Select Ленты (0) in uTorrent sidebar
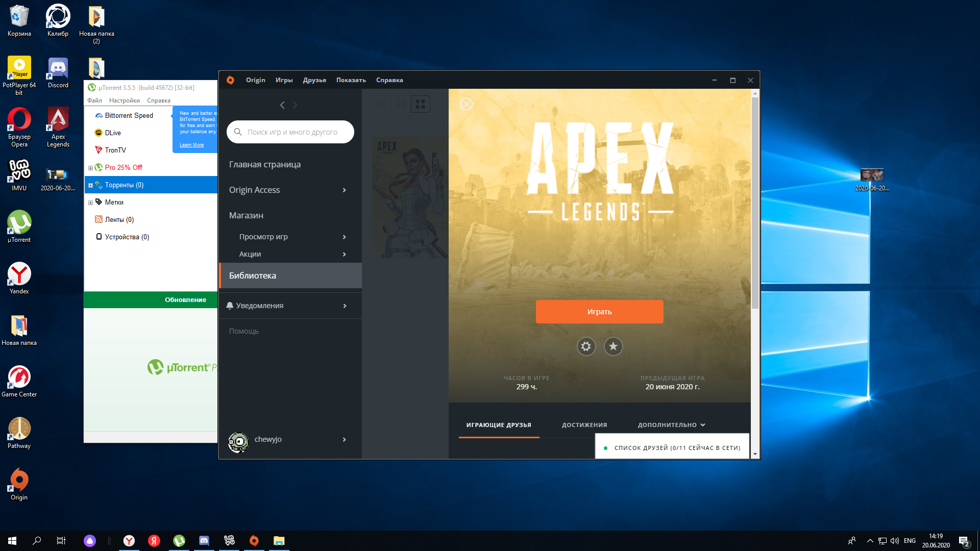Image resolution: width=980 pixels, height=551 pixels. [119, 220]
